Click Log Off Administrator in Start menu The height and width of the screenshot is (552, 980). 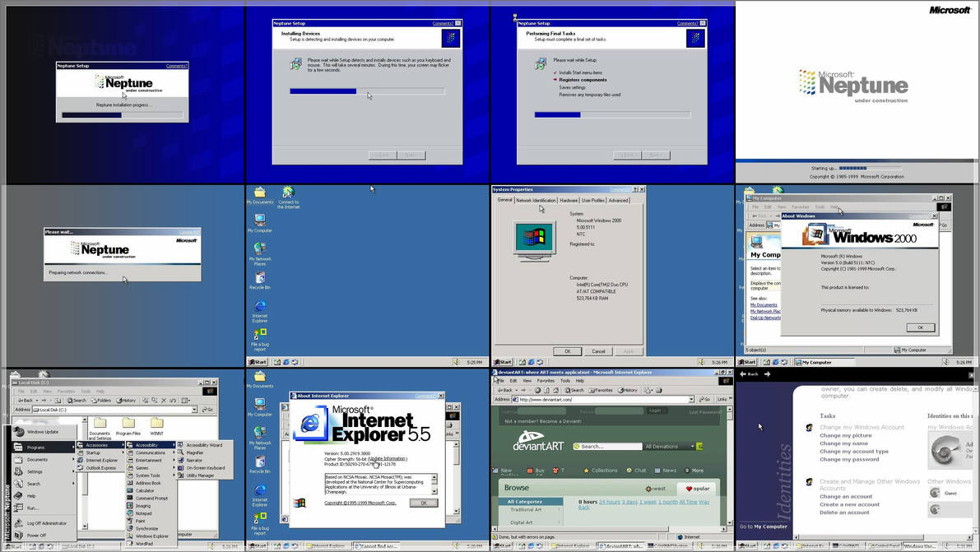(x=44, y=523)
